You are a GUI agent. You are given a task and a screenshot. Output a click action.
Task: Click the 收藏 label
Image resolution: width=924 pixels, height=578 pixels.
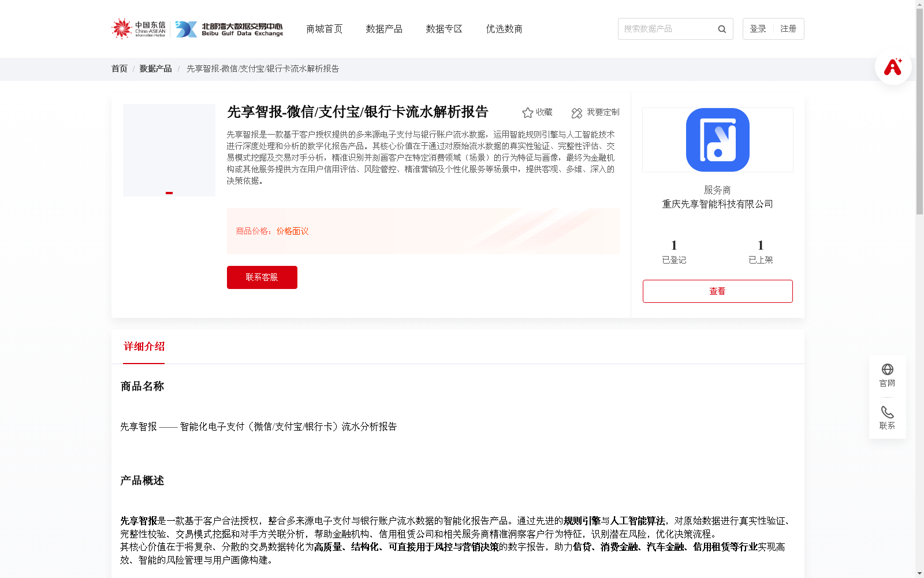(x=544, y=112)
